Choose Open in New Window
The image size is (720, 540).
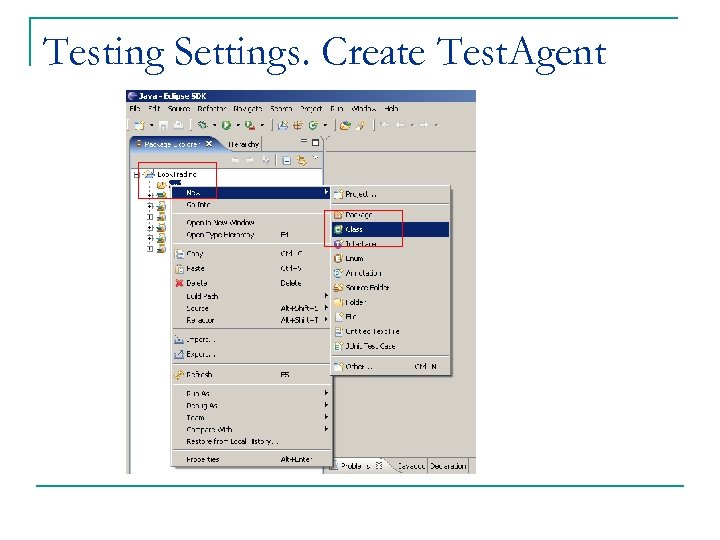coord(251,223)
